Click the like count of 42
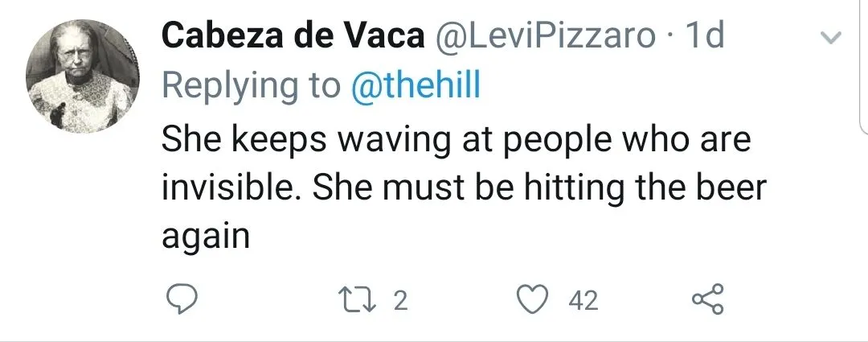The width and height of the screenshot is (868, 342). click(583, 301)
